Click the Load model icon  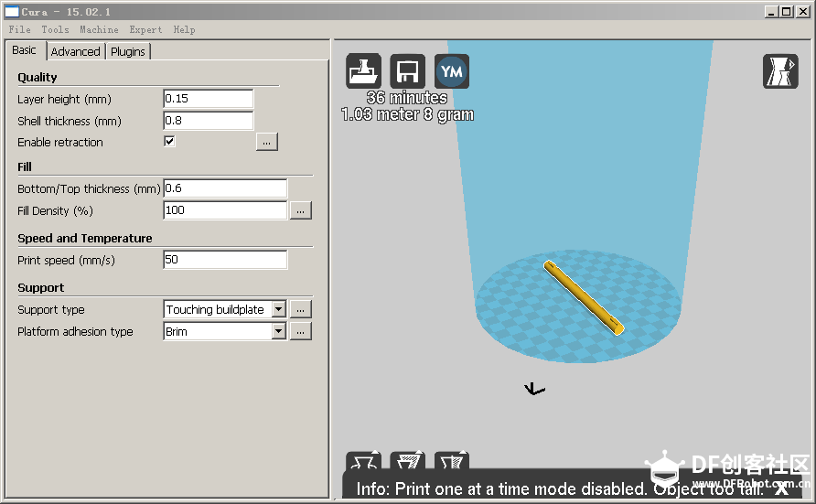click(x=363, y=71)
